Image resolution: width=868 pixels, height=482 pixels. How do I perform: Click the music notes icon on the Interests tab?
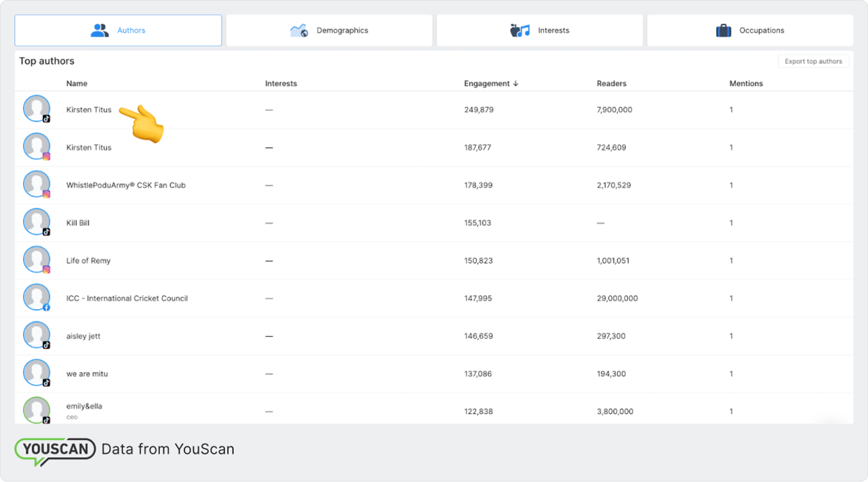522,30
